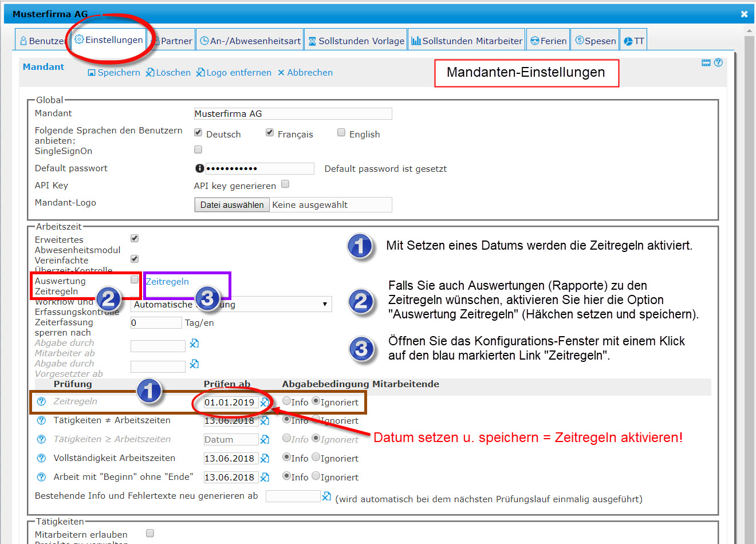The image size is (756, 544).
Task: Open the Workflow und Erfassungskontrolle dropdown
Action: point(231,304)
